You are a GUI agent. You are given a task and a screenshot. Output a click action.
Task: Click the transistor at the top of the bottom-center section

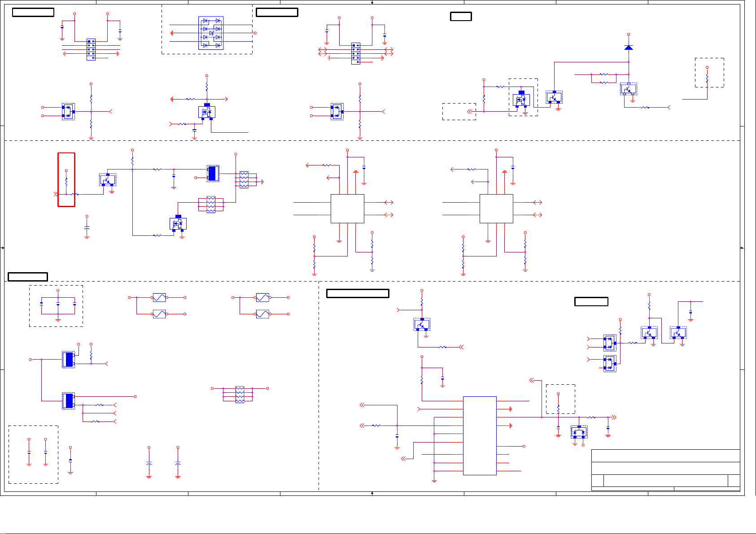tap(422, 324)
